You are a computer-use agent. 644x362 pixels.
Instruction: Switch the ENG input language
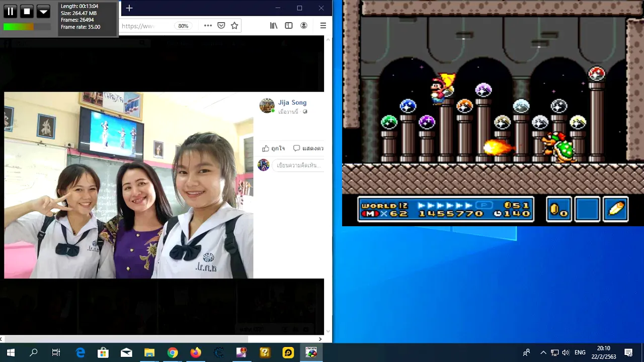580,352
